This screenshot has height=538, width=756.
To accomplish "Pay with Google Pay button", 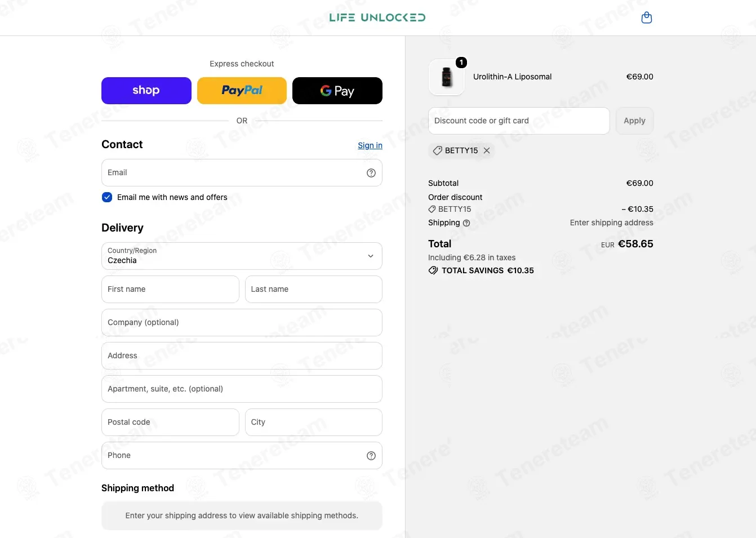I will tap(337, 91).
